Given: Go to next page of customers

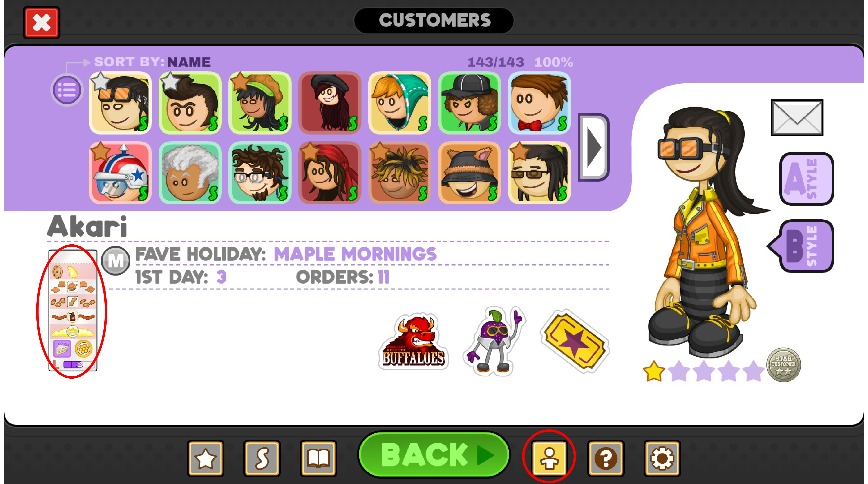Looking at the screenshot, I should [x=594, y=147].
